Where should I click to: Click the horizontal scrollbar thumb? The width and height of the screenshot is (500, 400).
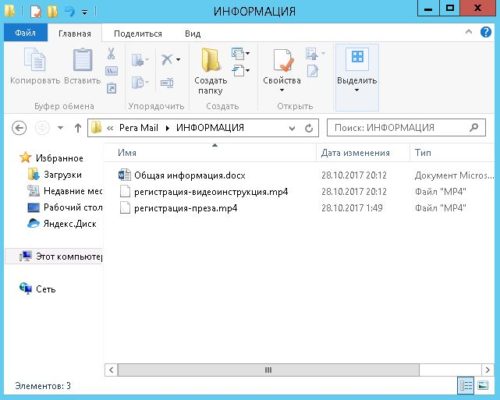click(x=268, y=370)
